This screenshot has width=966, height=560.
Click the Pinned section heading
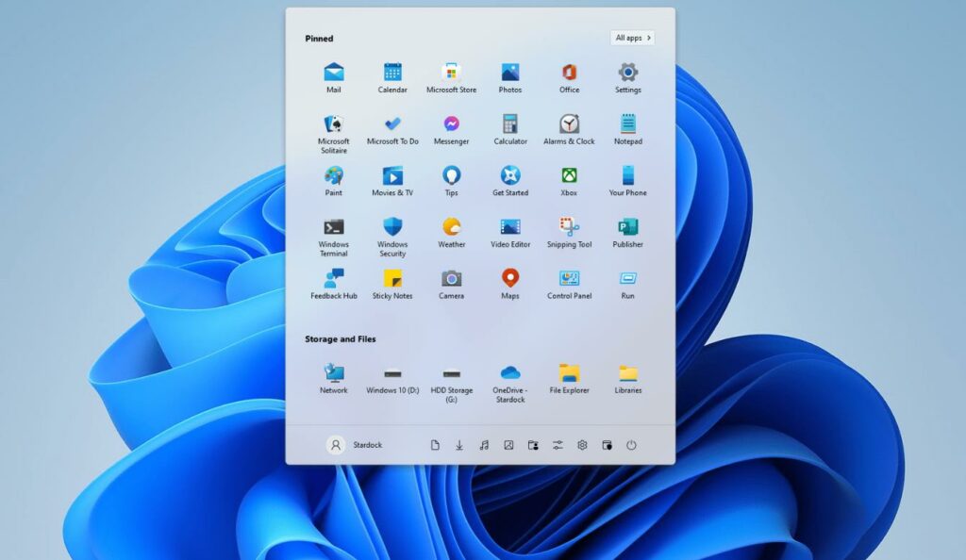pos(319,38)
